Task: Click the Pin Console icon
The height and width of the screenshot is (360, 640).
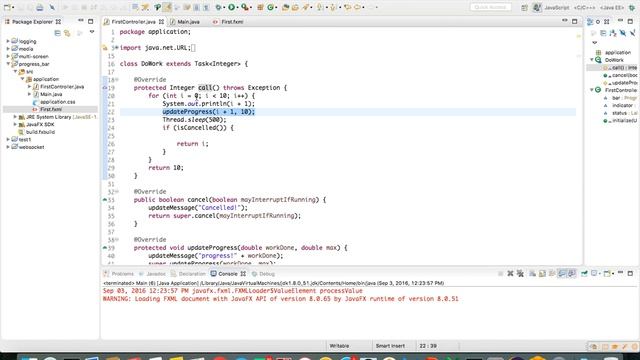Action: pyautogui.click(x=584, y=273)
